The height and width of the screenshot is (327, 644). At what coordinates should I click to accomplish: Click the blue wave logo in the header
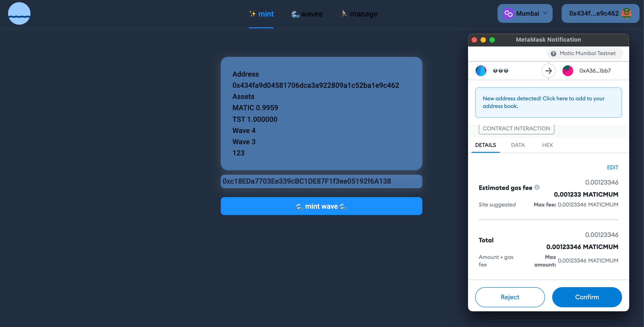point(19,13)
